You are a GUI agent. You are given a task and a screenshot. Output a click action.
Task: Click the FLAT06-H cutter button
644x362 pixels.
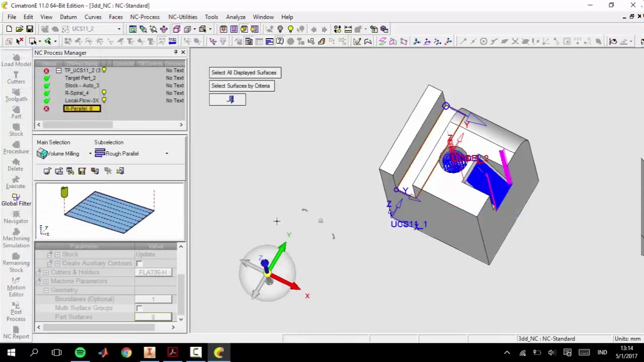(x=153, y=273)
